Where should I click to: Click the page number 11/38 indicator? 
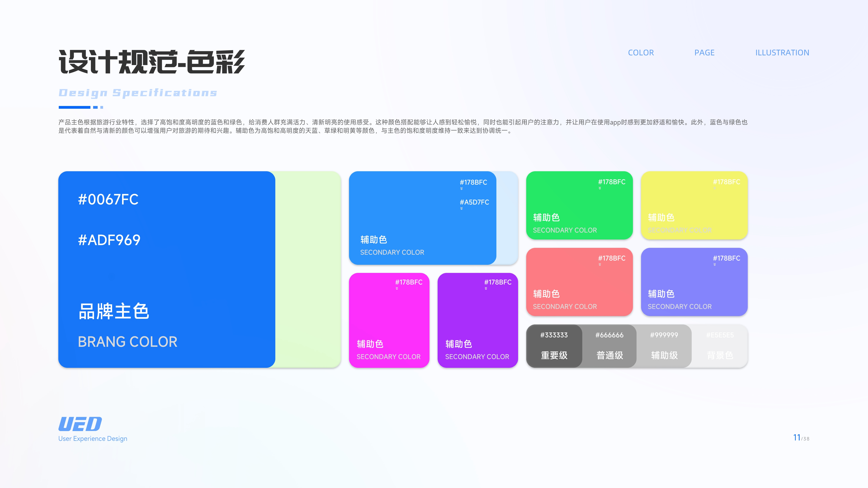801,438
